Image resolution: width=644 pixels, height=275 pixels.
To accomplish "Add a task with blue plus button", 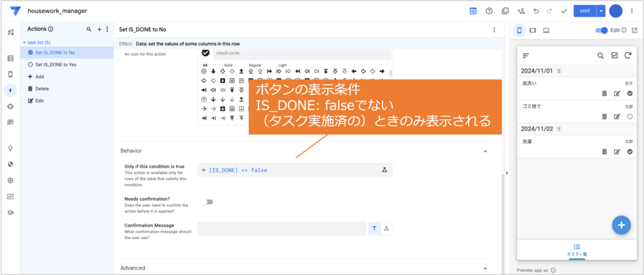I will click(621, 225).
